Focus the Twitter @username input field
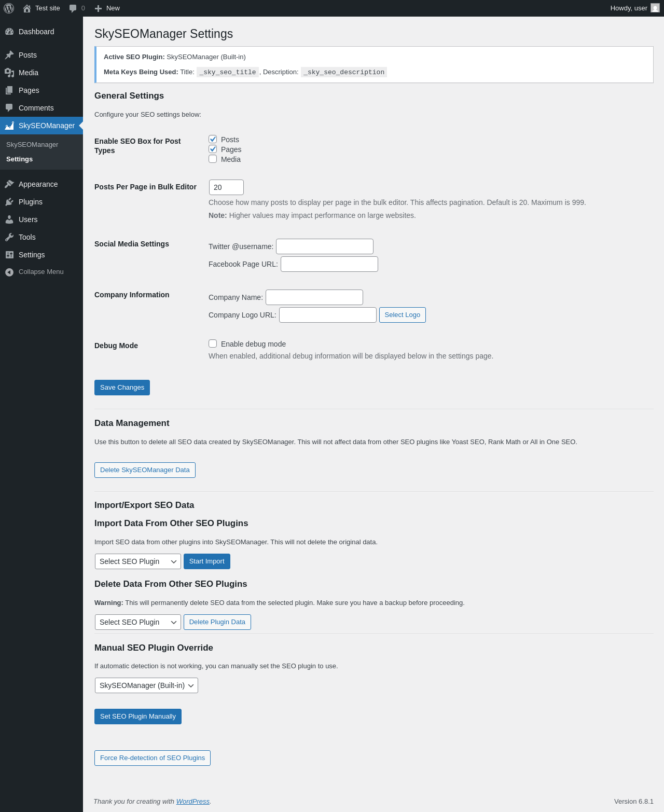 tap(324, 246)
